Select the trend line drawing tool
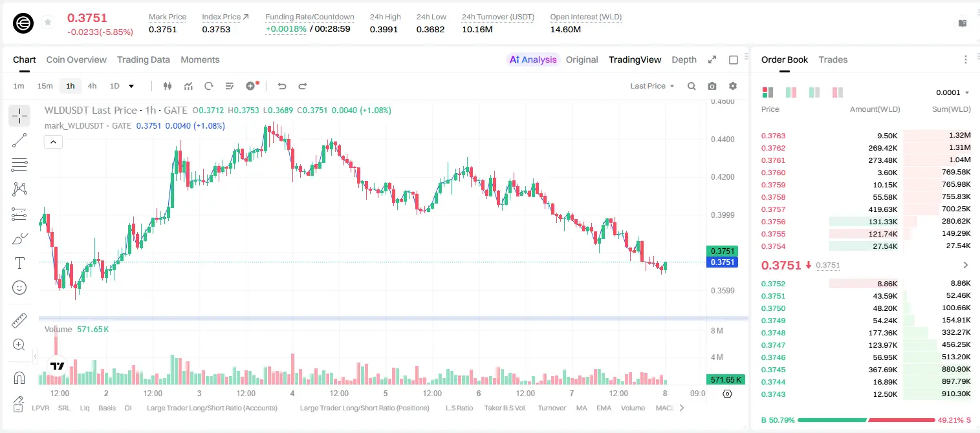This screenshot has width=980, height=433. 19,141
